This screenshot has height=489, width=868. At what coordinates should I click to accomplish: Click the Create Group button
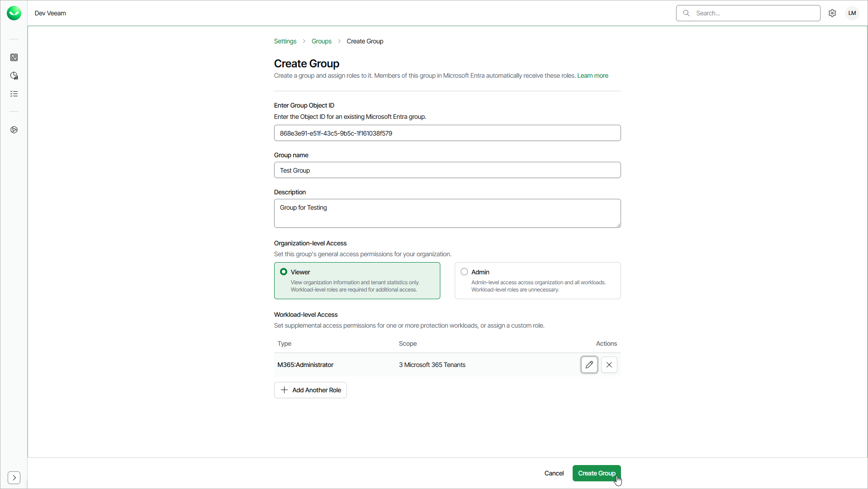[596, 473]
